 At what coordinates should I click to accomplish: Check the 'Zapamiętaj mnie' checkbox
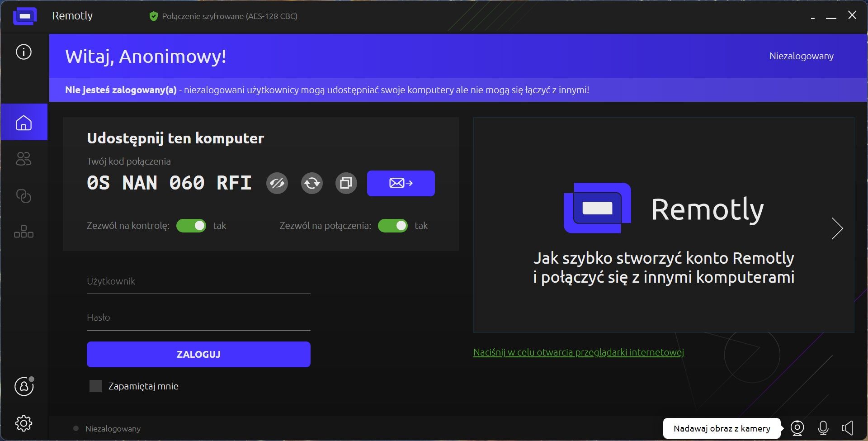click(x=95, y=386)
